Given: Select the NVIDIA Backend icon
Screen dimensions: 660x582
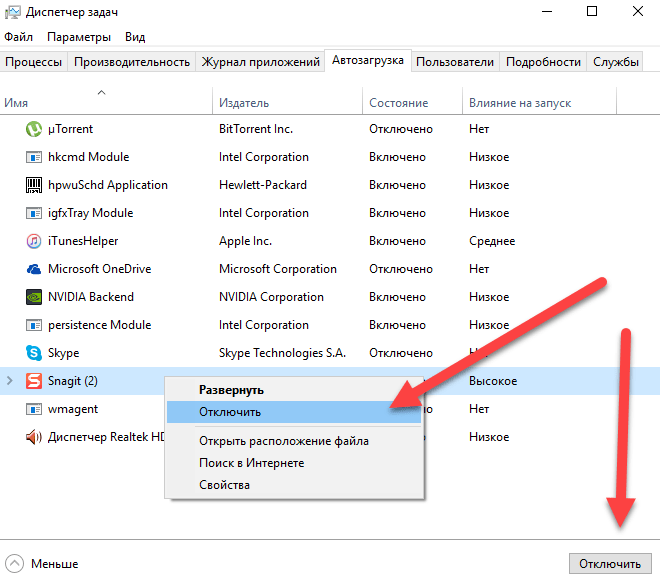Looking at the screenshot, I should [31, 297].
